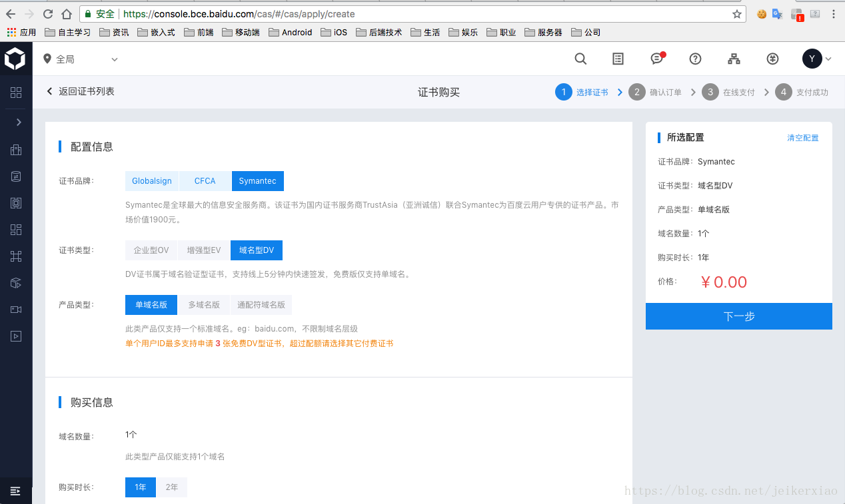
Task: Open the 前端 bookmark folder
Action: [x=199, y=32]
